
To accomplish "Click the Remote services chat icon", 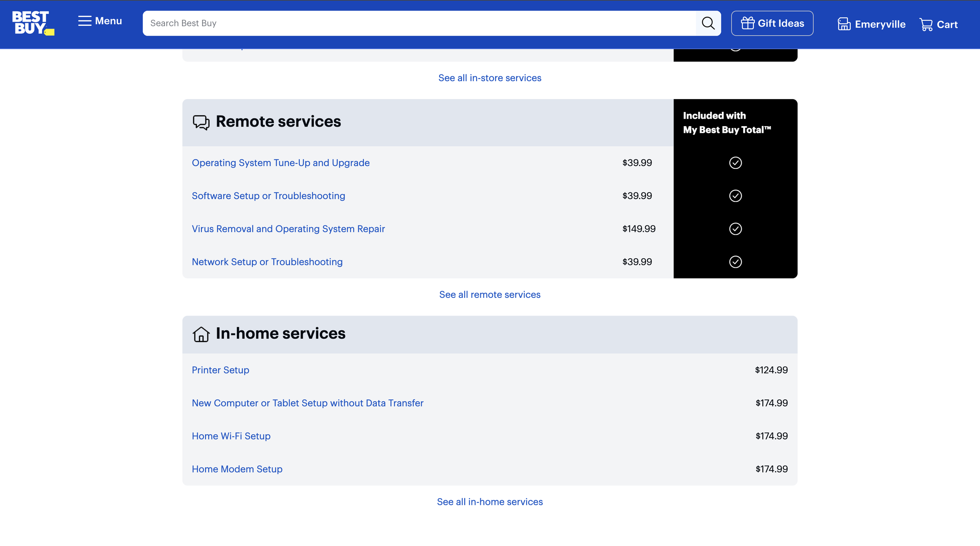I will click(x=201, y=122).
